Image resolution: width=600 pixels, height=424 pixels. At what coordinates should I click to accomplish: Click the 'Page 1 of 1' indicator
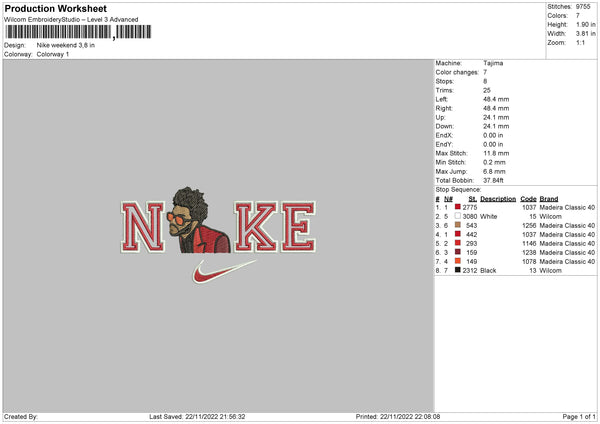(579, 417)
